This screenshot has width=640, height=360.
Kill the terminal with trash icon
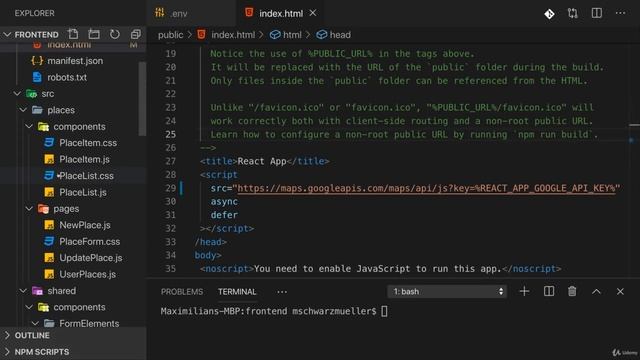click(x=572, y=291)
